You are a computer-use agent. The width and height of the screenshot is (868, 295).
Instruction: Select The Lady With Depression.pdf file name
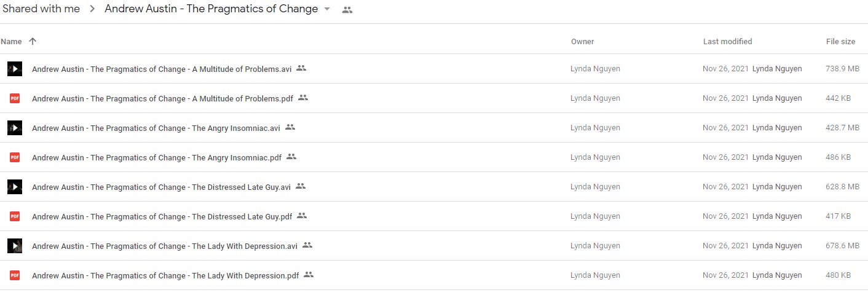pyautogui.click(x=165, y=275)
